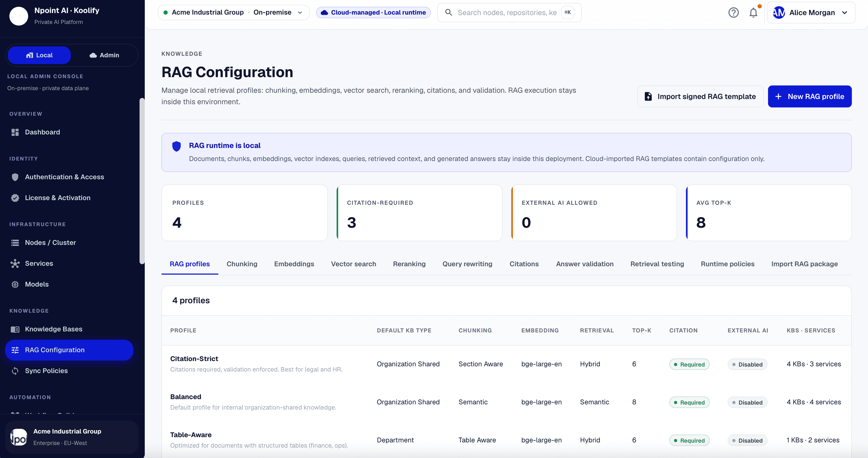
Task: Click the RAG Configuration sliders icon
Action: point(15,350)
